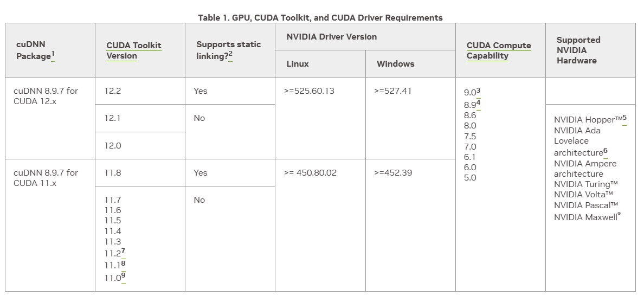Open footnote 3 next to 9.0

pyautogui.click(x=478, y=91)
